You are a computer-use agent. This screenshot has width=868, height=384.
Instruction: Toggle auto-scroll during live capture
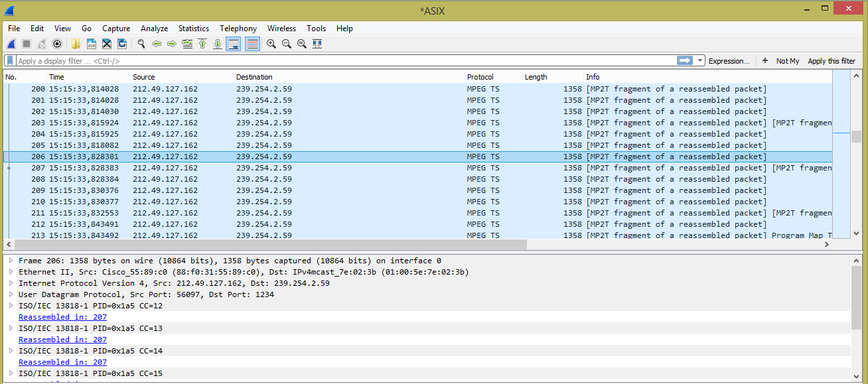[234, 44]
